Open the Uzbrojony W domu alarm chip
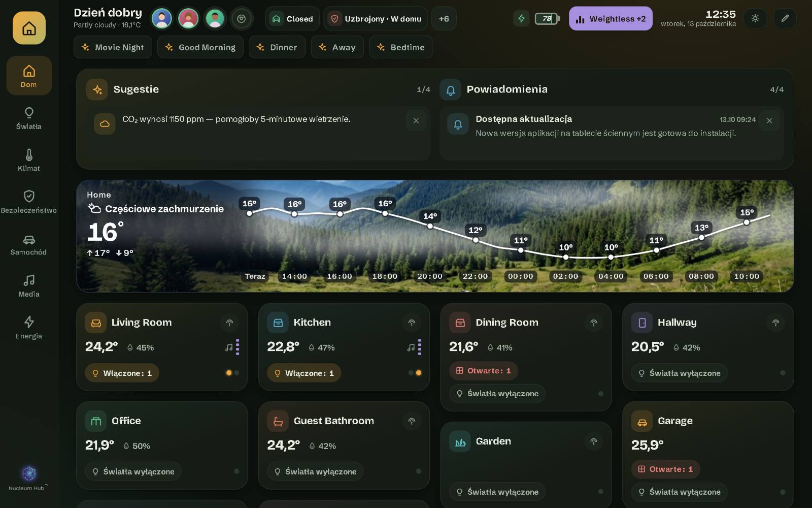 (x=376, y=19)
